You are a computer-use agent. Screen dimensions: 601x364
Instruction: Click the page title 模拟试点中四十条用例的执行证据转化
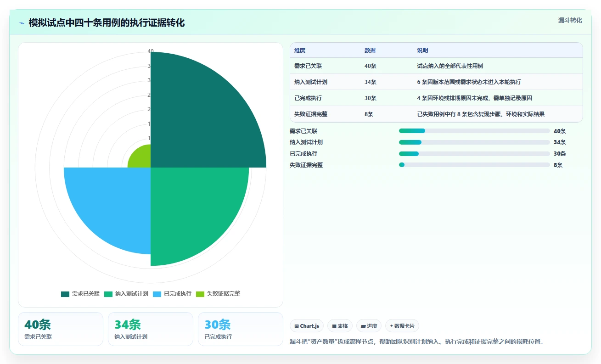107,23
